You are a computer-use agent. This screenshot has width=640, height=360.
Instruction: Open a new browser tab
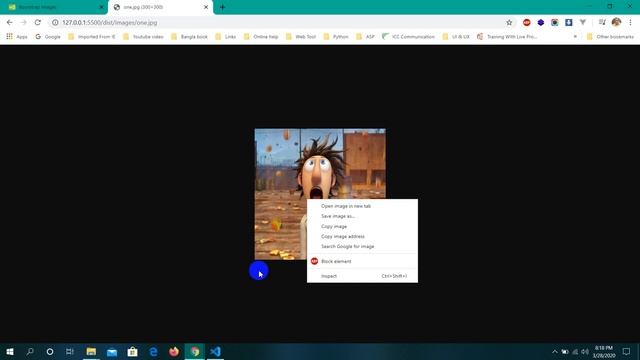(x=222, y=7)
